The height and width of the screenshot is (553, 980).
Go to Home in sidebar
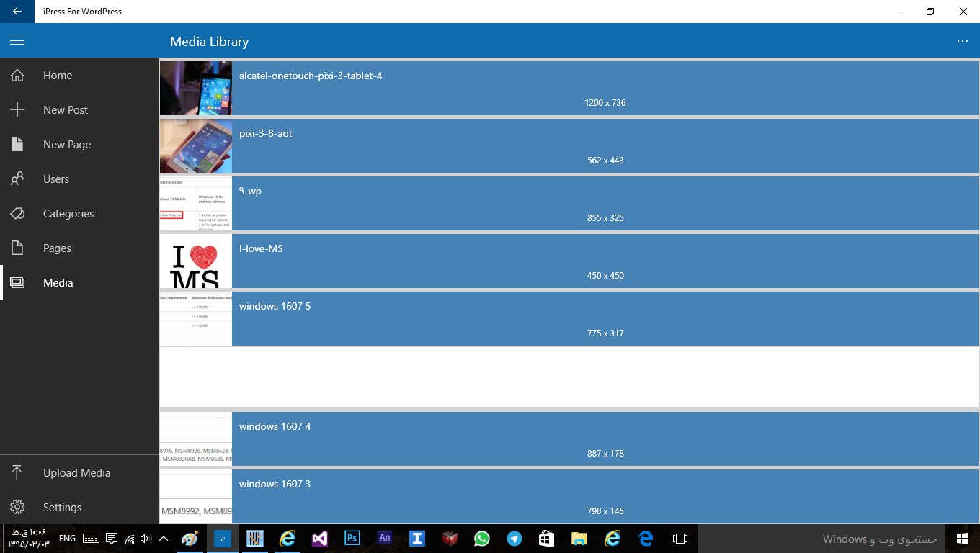coord(58,76)
